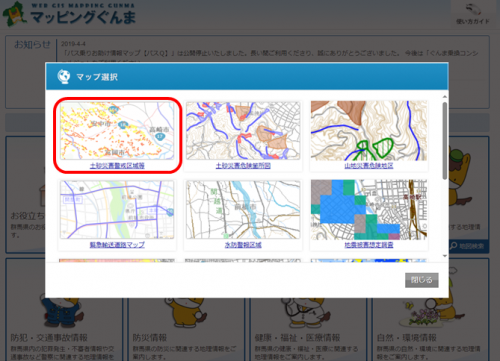Open the 土砂災害危険箇所図 map thumbnail
This screenshot has width=500, height=361.
243,131
